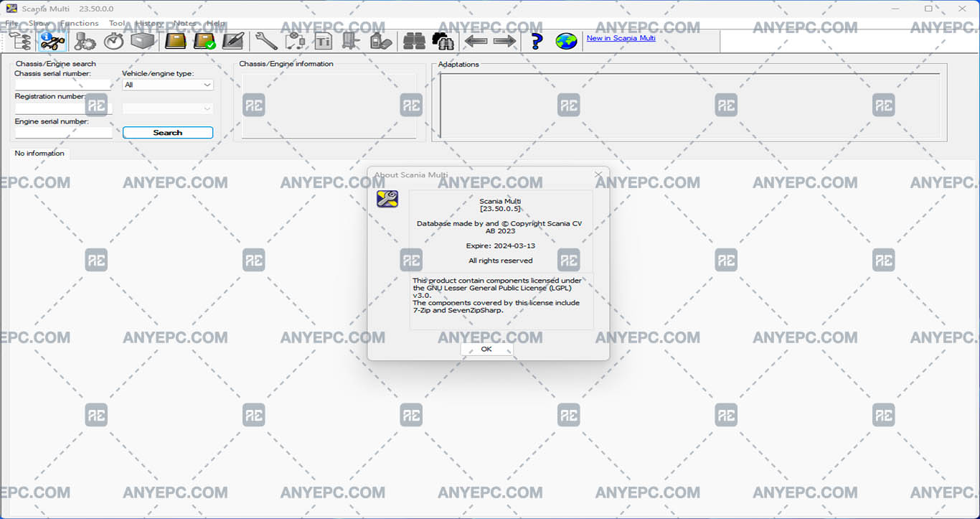Go back with the left arrow
Image resolution: width=980 pixels, height=519 pixels.
click(476, 41)
